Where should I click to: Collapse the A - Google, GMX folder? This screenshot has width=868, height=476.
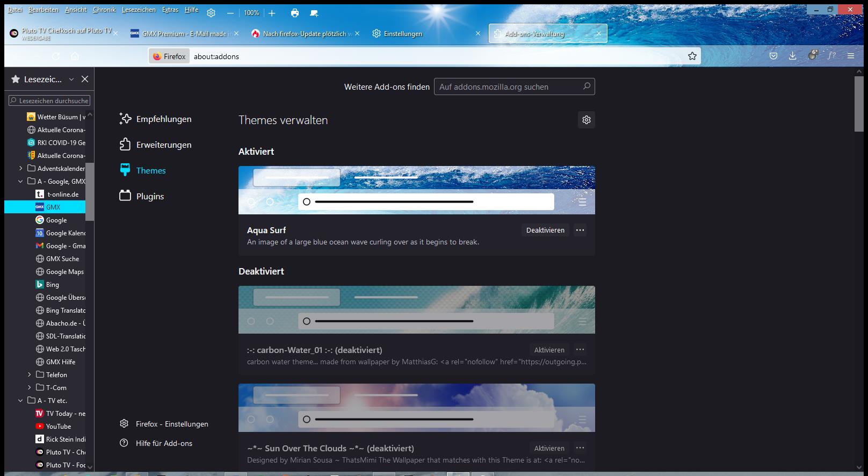tap(21, 181)
